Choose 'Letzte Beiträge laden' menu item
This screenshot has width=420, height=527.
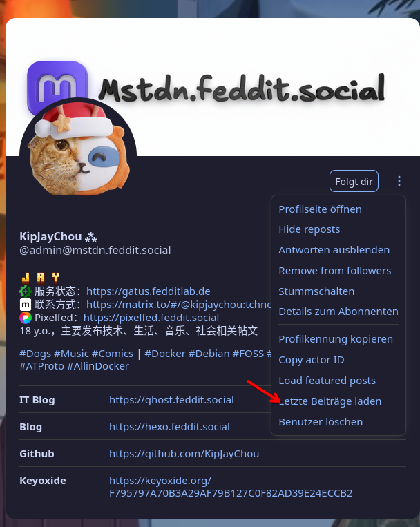coord(330,401)
